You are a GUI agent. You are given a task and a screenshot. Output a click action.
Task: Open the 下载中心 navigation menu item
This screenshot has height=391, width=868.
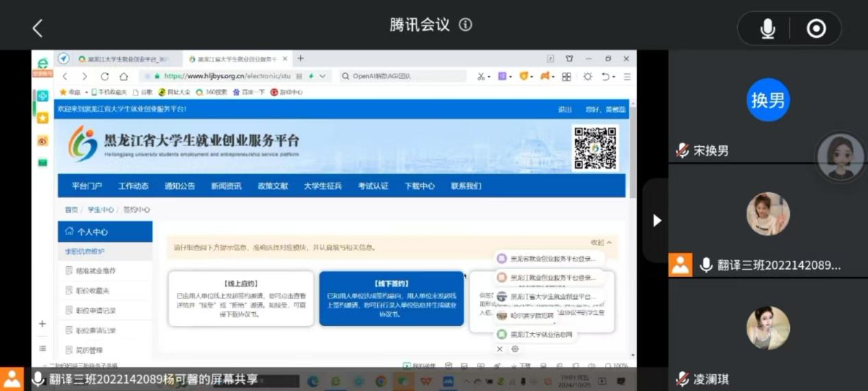click(419, 186)
